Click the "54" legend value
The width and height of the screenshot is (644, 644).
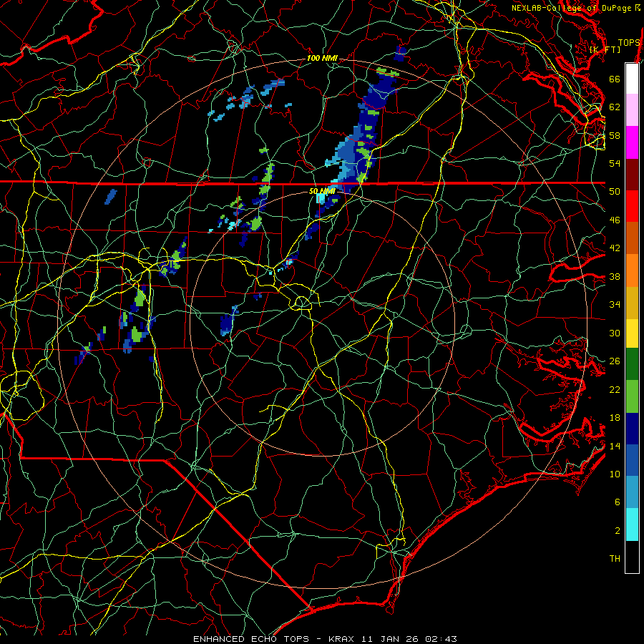coord(615,163)
